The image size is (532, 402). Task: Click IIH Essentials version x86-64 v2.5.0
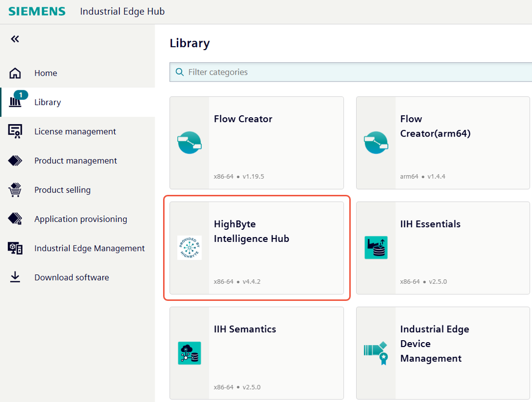coord(423,282)
